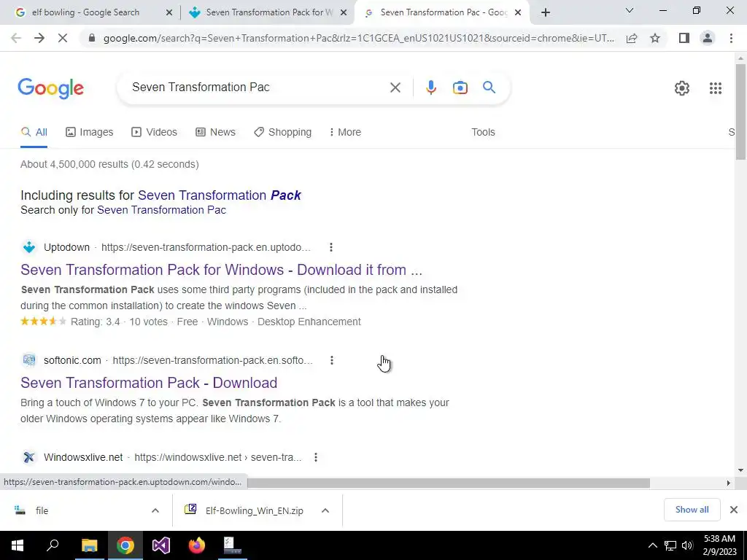Stop loading the page
The image size is (747, 560).
63,38
